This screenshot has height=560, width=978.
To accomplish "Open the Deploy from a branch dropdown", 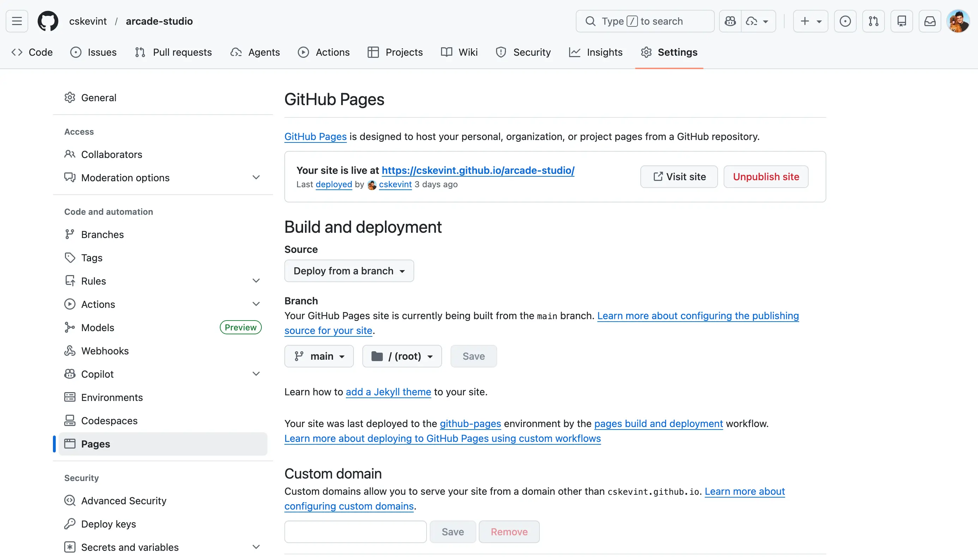I will (349, 270).
